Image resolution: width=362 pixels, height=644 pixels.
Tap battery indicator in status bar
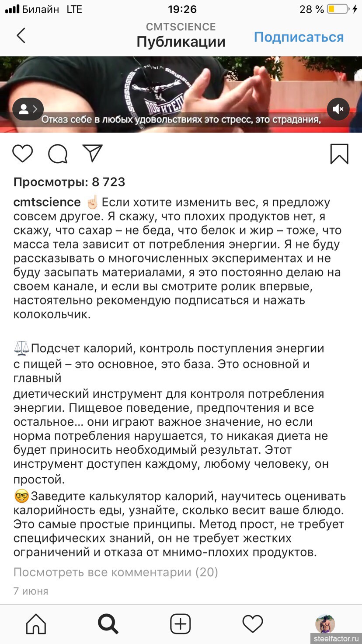338,9
